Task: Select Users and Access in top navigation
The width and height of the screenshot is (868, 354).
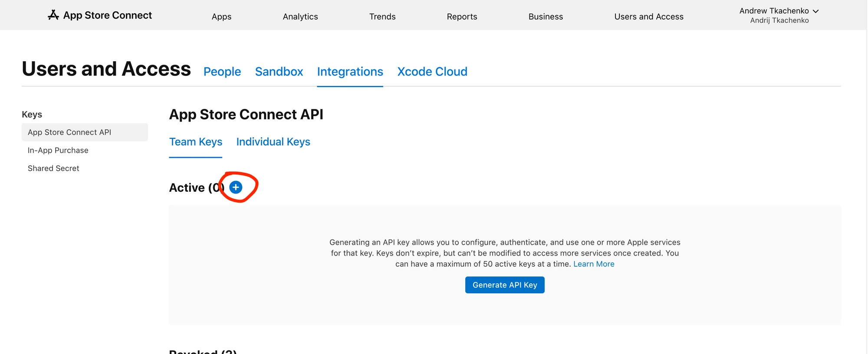Action: click(649, 16)
